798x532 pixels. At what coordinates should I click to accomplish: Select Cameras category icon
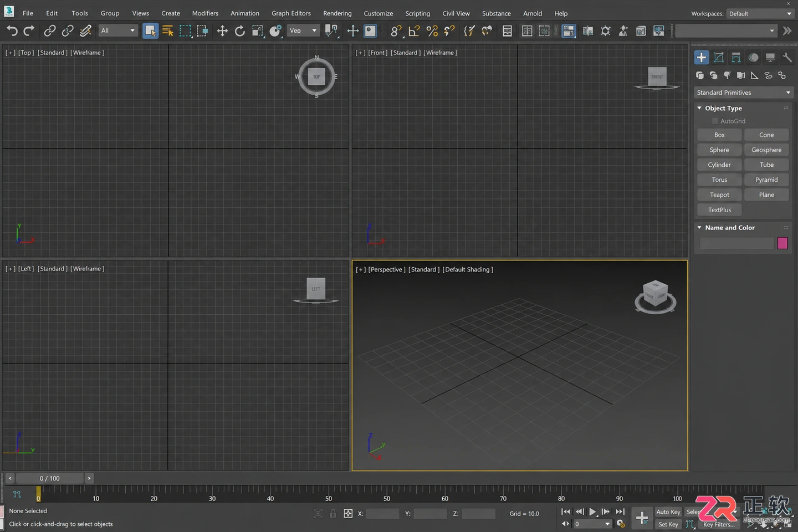(741, 75)
